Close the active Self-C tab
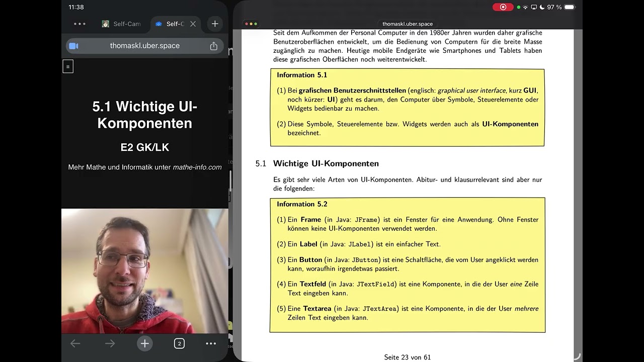The image size is (644, 362). (193, 24)
